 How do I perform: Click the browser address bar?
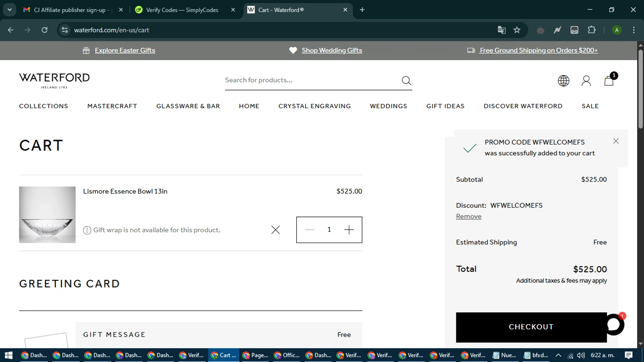pyautogui.click(x=279, y=30)
